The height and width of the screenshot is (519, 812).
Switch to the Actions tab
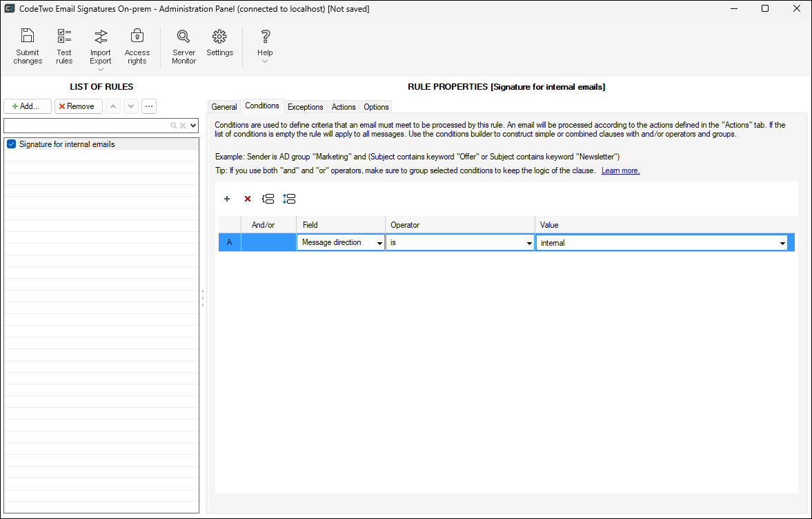(x=344, y=107)
